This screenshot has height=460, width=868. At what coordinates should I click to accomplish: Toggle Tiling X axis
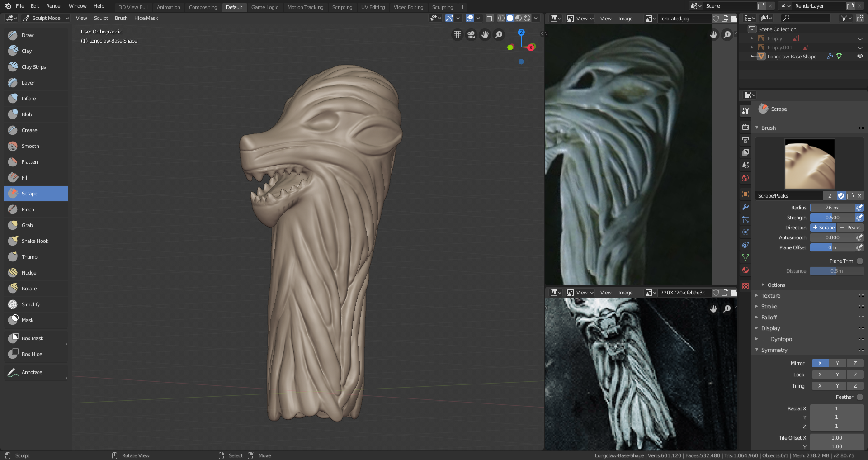click(x=820, y=386)
